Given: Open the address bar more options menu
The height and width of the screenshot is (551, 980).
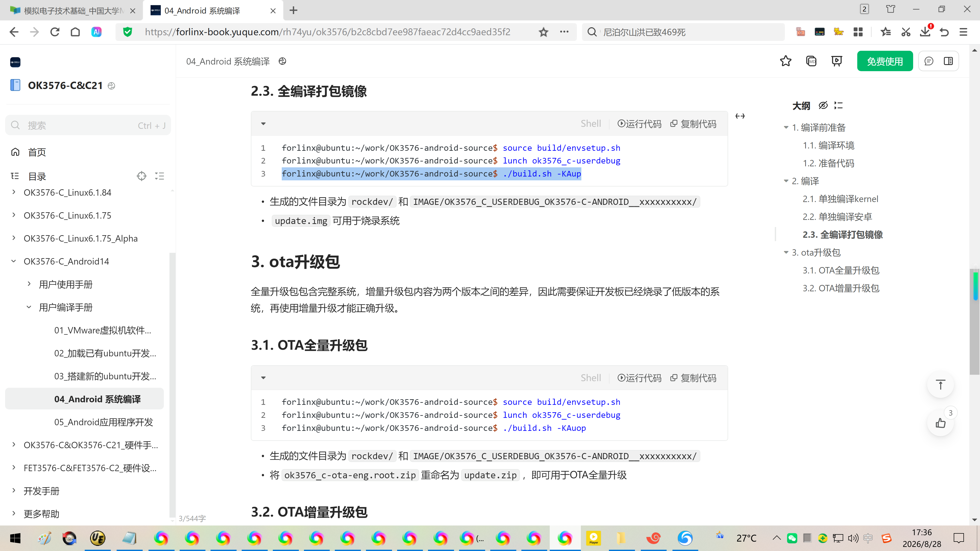Looking at the screenshot, I should (564, 32).
